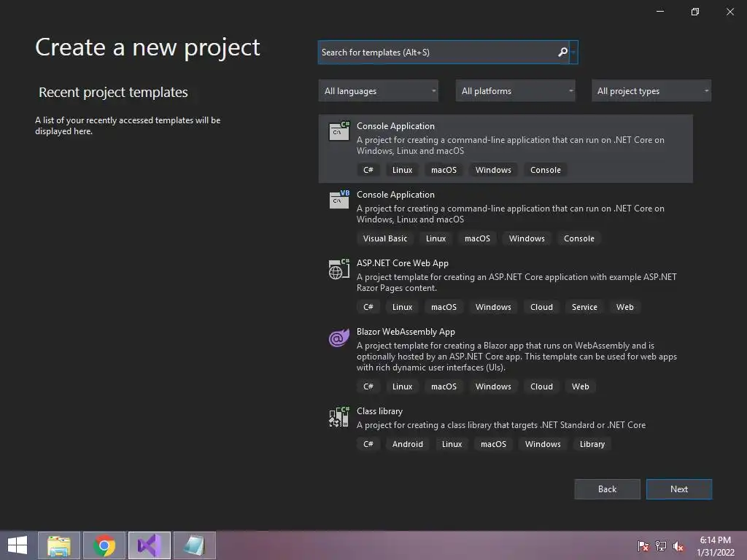Select the C# Console Application icon
Screen dimensions: 747x560
(338, 131)
